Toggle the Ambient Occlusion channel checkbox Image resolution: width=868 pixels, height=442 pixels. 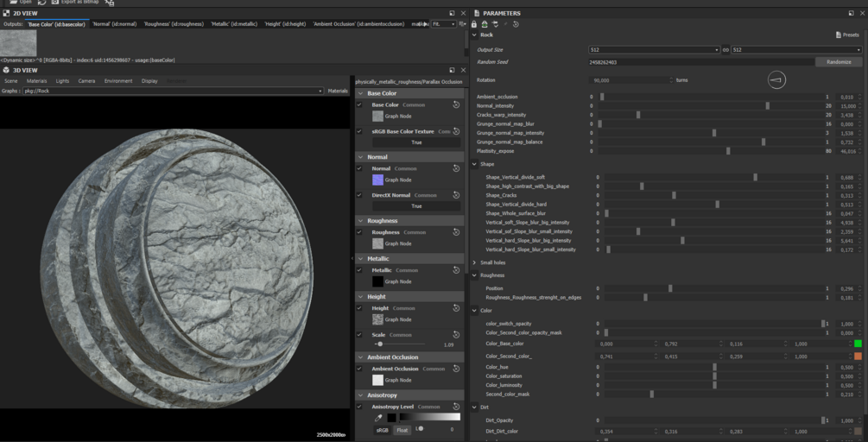tap(359, 369)
